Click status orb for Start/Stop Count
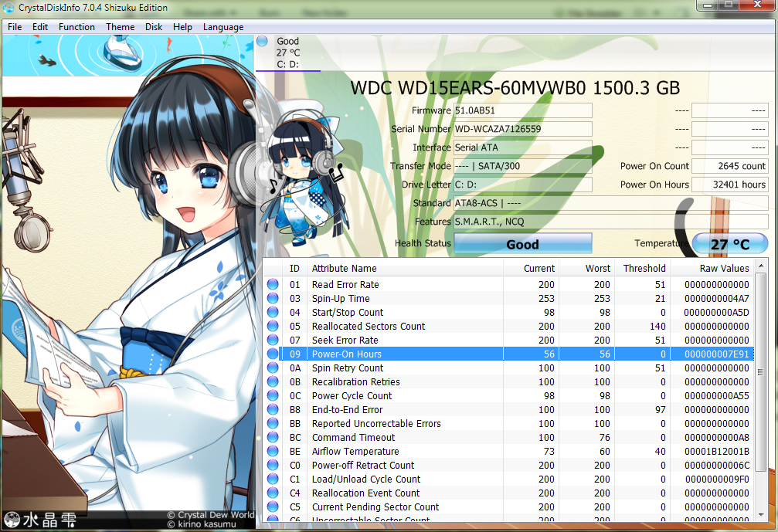The height and width of the screenshot is (532, 778). [273, 312]
